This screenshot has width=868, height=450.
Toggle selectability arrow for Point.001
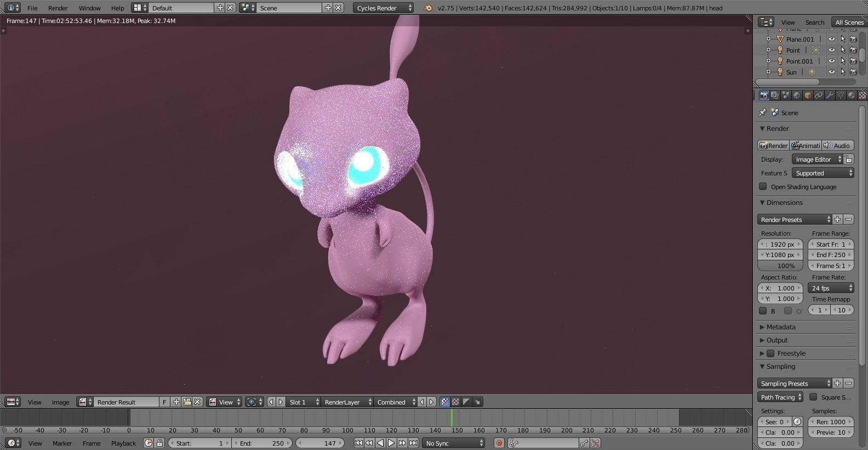(843, 61)
